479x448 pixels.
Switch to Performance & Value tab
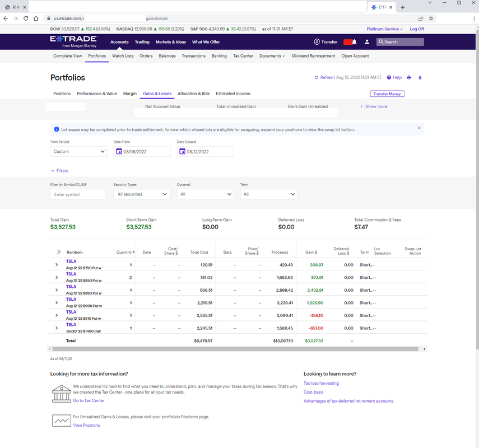tap(97, 94)
